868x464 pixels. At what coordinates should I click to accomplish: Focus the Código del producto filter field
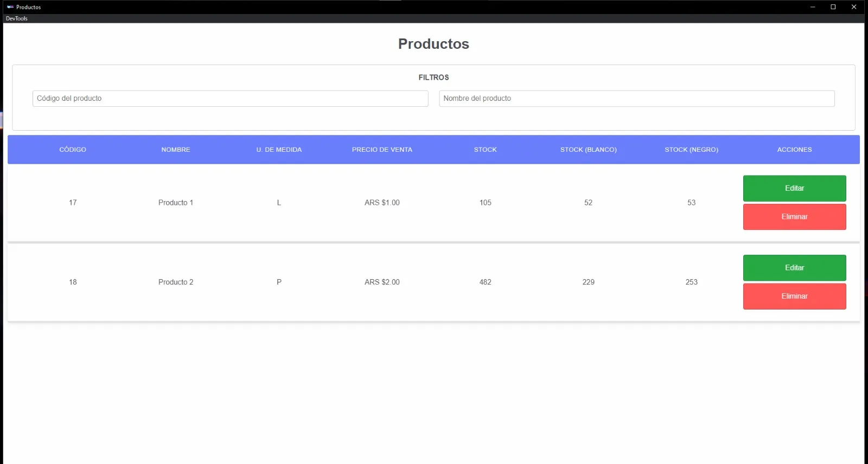[x=231, y=99]
